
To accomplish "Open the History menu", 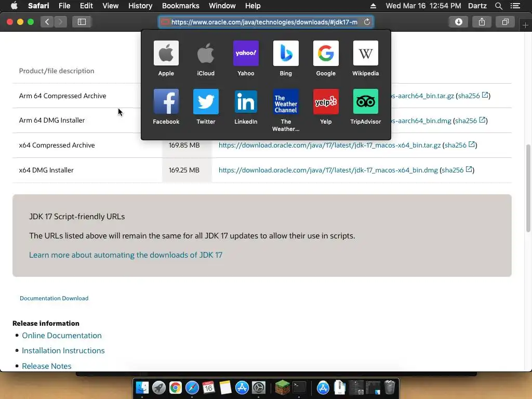I will 140,6.
